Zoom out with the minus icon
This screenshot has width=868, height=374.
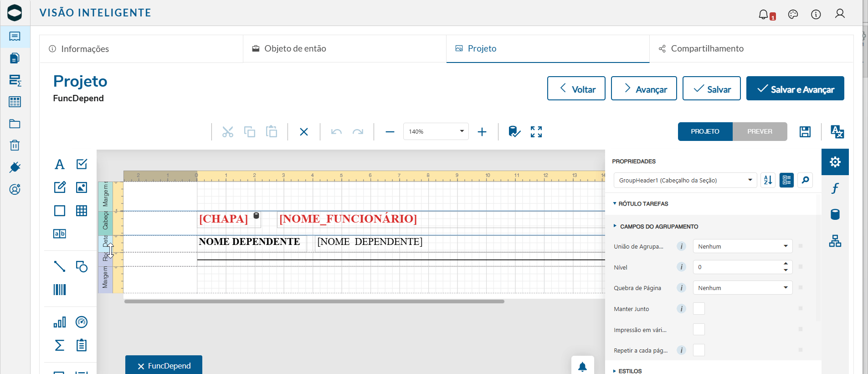(390, 132)
